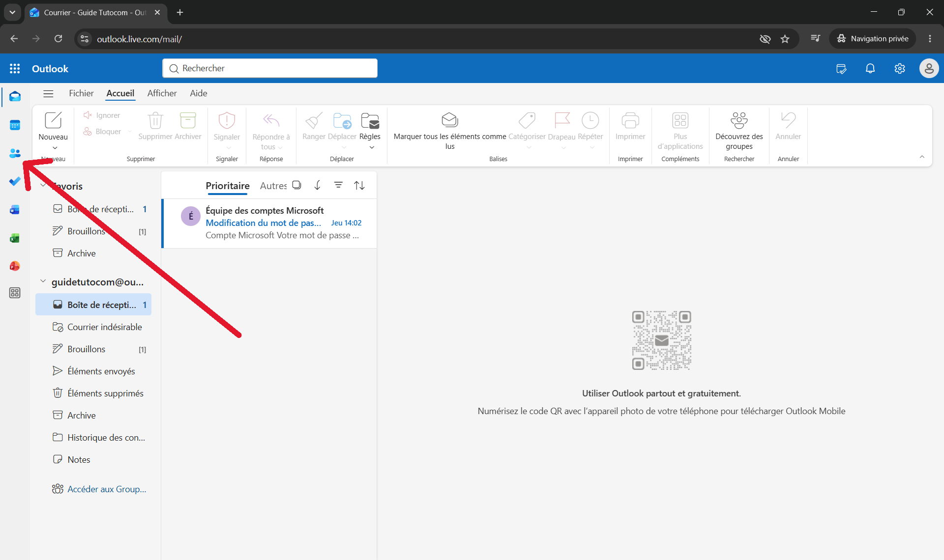Open the To Do checkmark icon

[x=15, y=181]
